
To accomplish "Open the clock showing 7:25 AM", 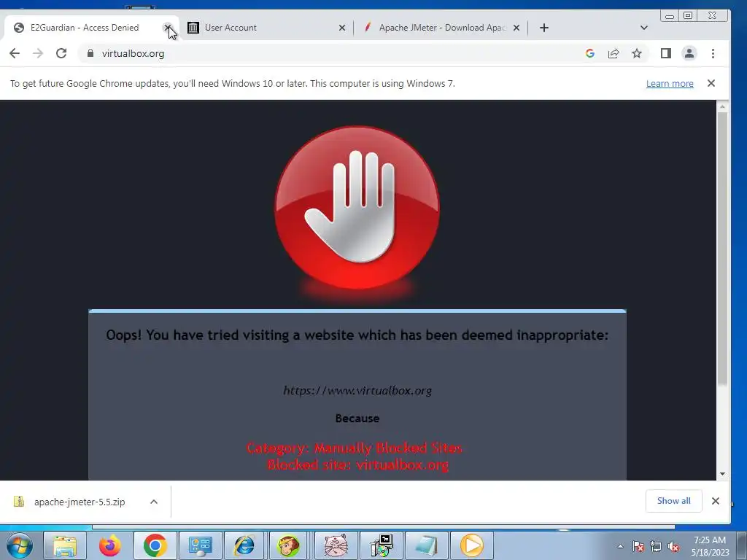I will [710, 546].
